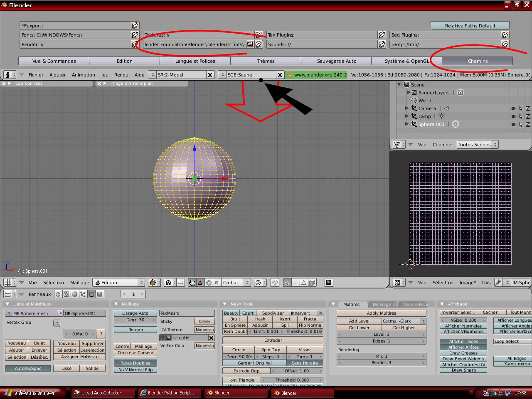Switch to the Logic context icon in Panneaux
532x399 pixels.
(x=58, y=294)
